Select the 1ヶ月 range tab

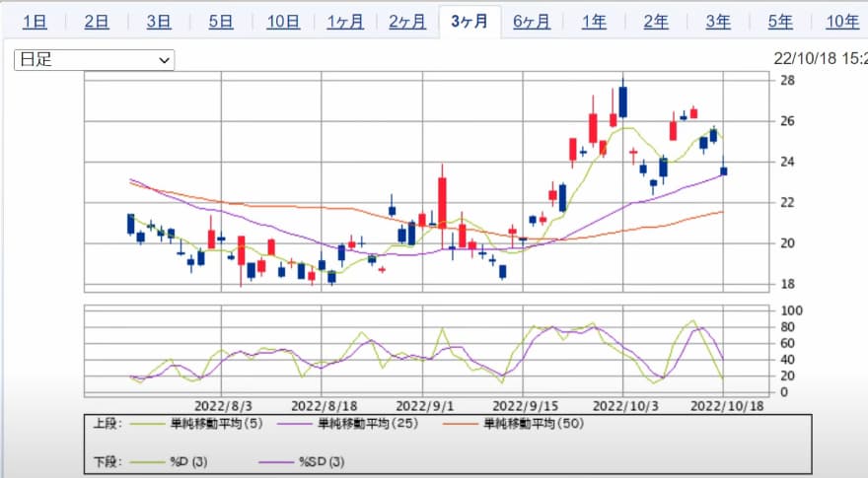(345, 22)
